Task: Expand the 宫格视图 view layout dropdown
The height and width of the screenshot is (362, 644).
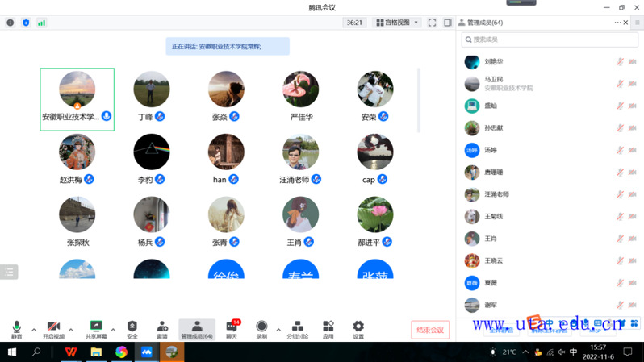Action: coord(397,23)
